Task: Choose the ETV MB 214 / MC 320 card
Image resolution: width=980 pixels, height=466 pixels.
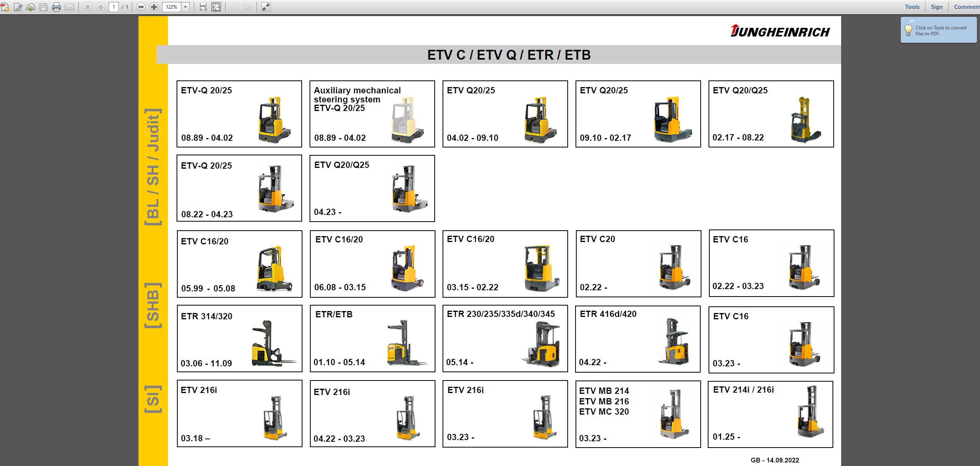Action: click(638, 414)
